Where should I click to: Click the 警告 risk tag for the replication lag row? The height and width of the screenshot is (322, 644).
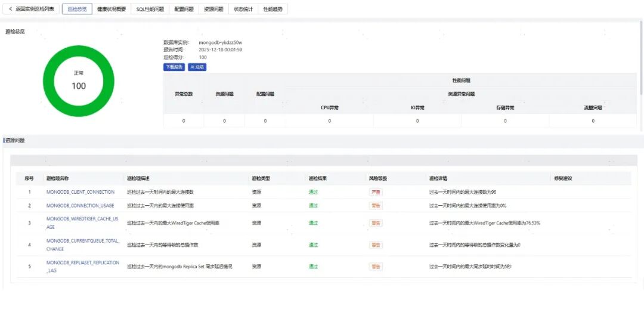pyautogui.click(x=376, y=267)
